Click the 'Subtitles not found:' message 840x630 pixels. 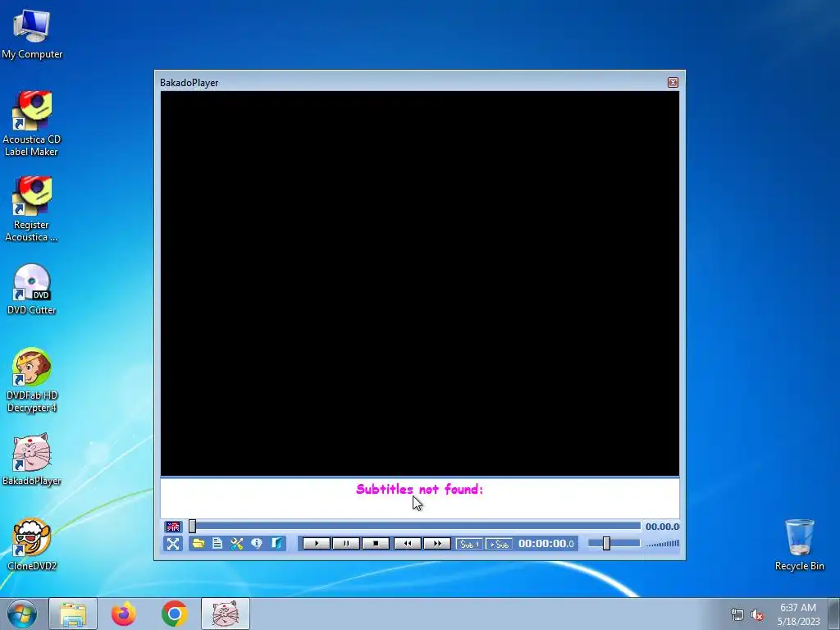point(419,489)
